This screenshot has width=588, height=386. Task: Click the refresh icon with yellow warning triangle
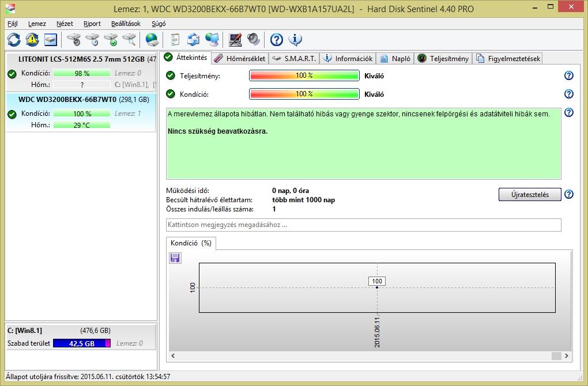click(32, 39)
